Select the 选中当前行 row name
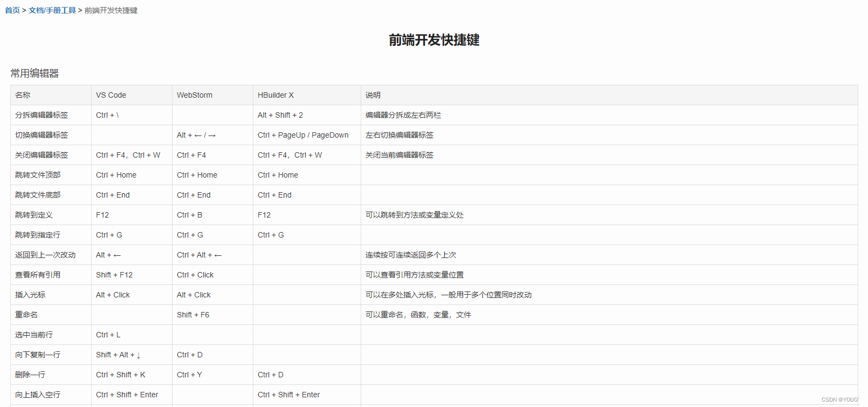Viewport: 868px width, 407px height. point(34,335)
